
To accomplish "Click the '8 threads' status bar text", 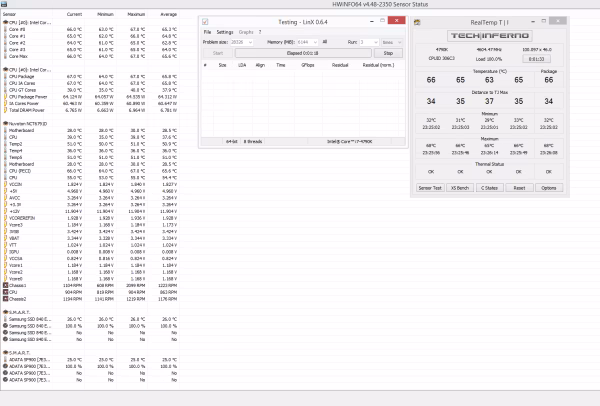I will coord(253,142).
